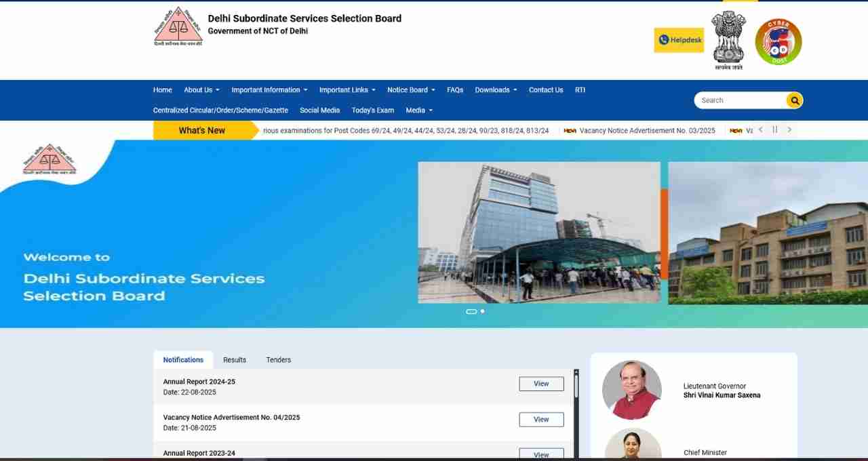Click 'Delhi Subordinate Services Selection Board' header title
This screenshot has width=868, height=461.
[x=304, y=18]
